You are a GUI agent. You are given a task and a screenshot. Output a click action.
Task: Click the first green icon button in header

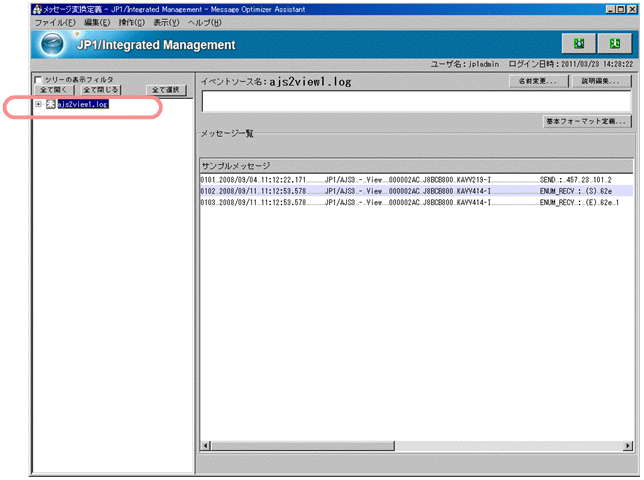click(x=578, y=44)
